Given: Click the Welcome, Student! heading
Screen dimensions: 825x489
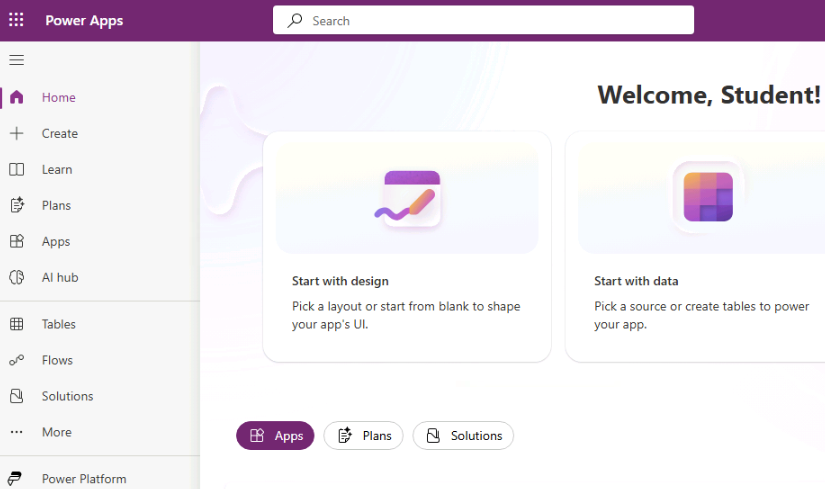Looking at the screenshot, I should click(x=709, y=95).
